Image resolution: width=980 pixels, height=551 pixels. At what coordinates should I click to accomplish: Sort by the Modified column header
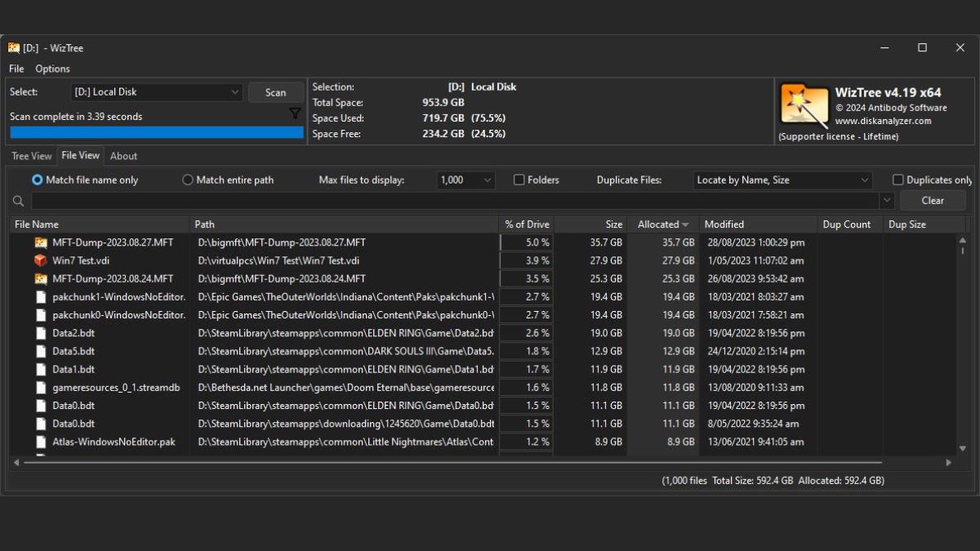point(759,224)
